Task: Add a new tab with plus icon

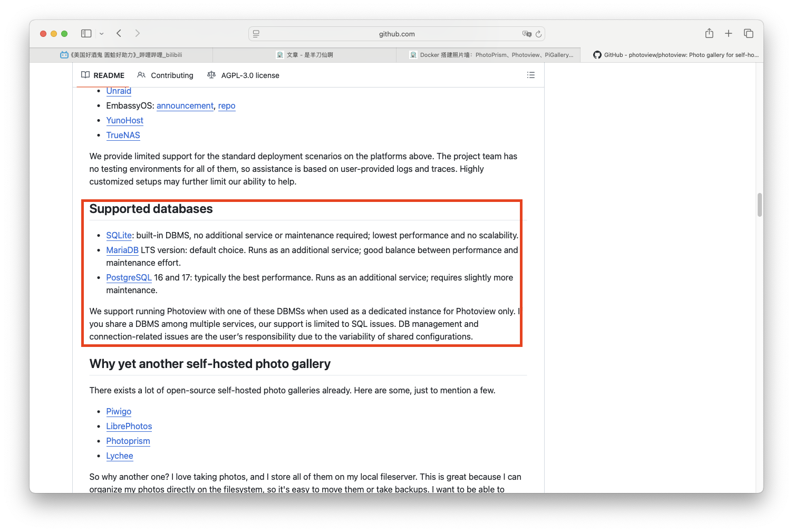Action: click(728, 33)
